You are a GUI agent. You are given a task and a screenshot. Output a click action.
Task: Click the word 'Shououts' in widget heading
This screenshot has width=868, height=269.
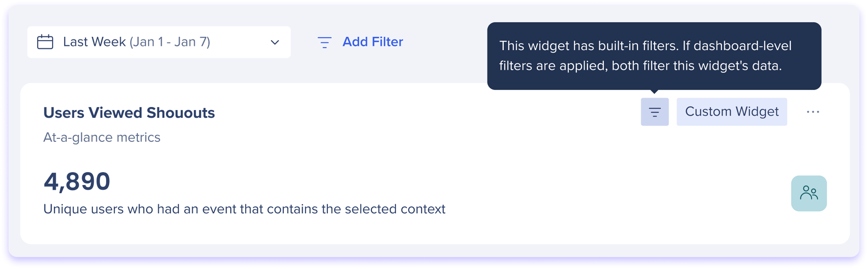[x=181, y=113]
